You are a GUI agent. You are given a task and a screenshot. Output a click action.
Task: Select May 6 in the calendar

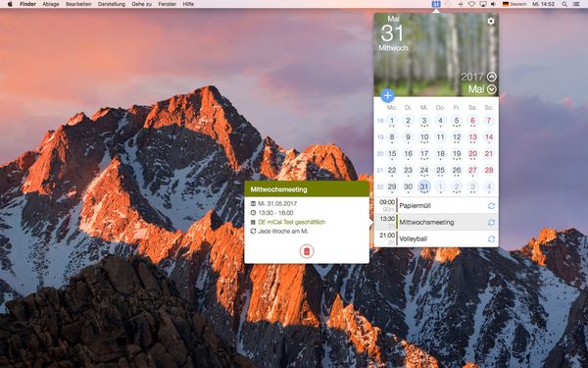(x=472, y=121)
